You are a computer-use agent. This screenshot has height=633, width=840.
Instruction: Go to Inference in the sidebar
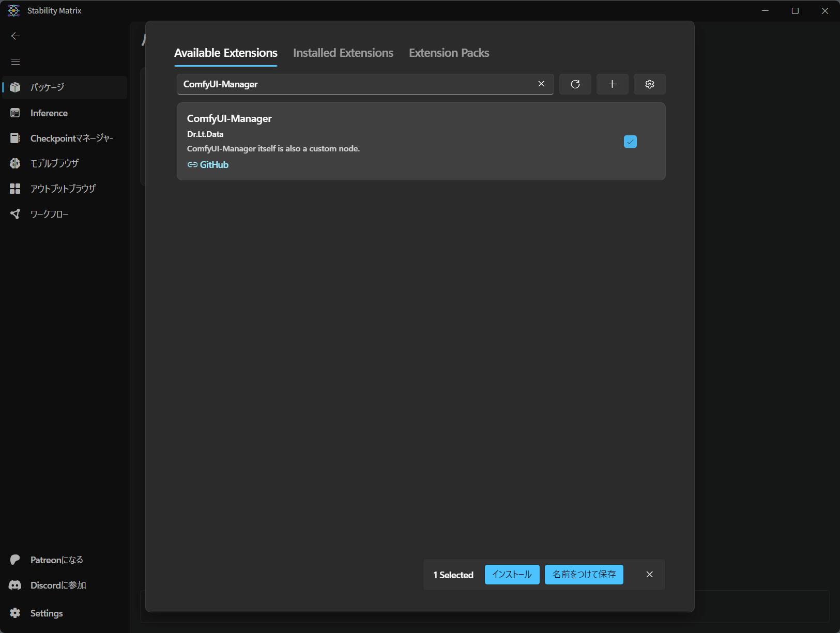coord(49,113)
